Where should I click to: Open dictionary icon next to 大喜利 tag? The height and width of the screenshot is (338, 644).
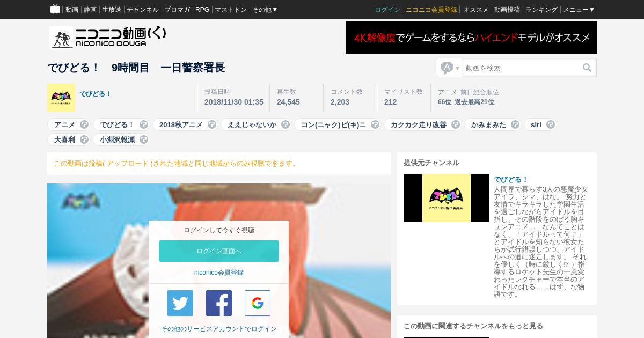pyautogui.click(x=84, y=139)
